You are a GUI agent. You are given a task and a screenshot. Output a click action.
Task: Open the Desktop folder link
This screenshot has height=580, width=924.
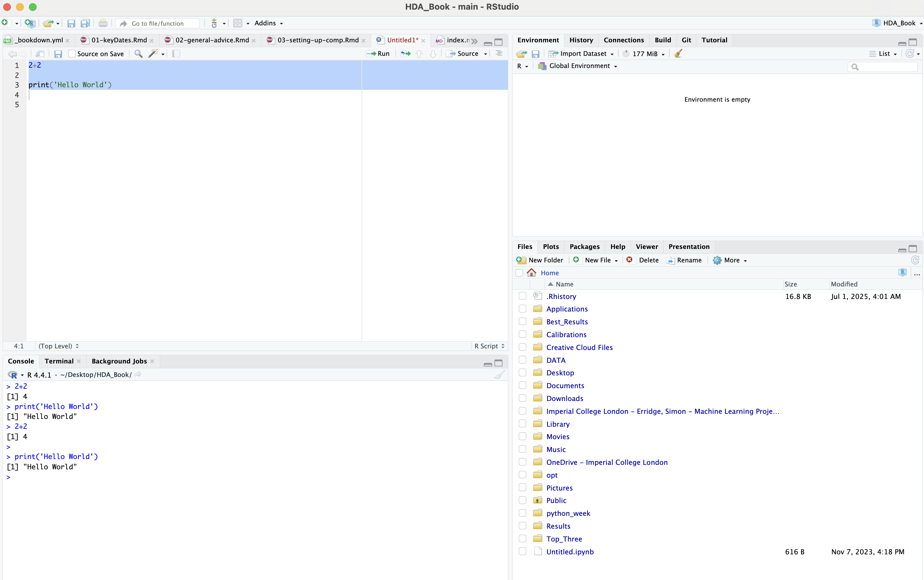pyautogui.click(x=560, y=373)
